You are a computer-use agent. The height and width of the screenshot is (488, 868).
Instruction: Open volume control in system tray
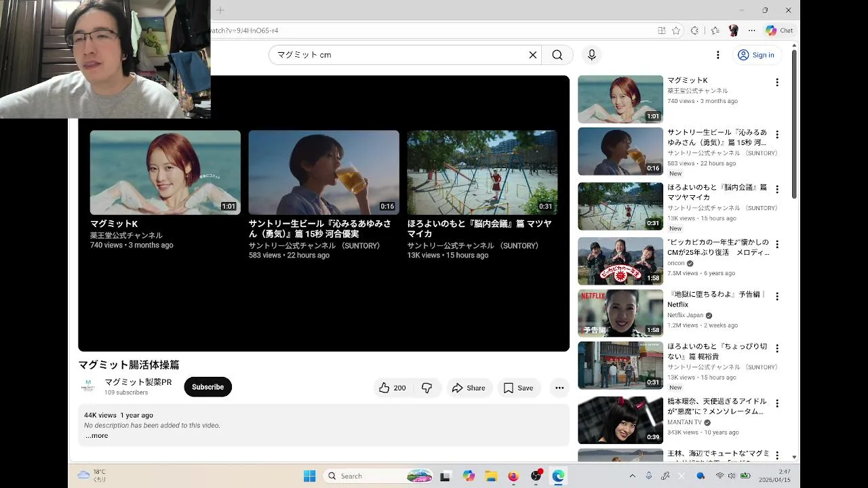(732, 476)
